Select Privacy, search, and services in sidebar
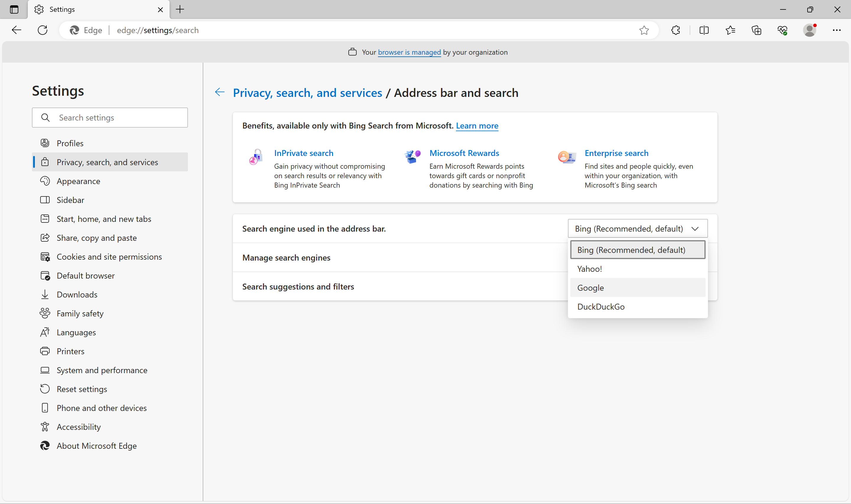The width and height of the screenshot is (851, 504). click(x=110, y=162)
